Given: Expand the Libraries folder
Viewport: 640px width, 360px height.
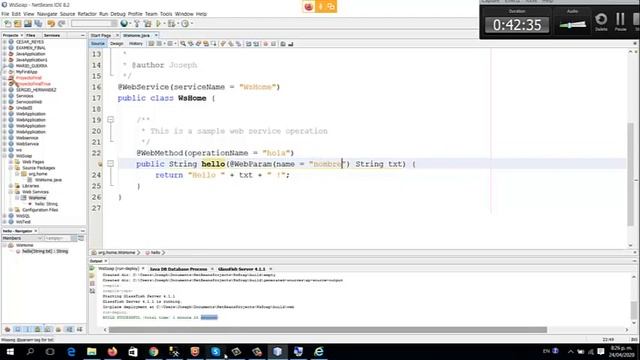Looking at the screenshot, I should (11, 186).
